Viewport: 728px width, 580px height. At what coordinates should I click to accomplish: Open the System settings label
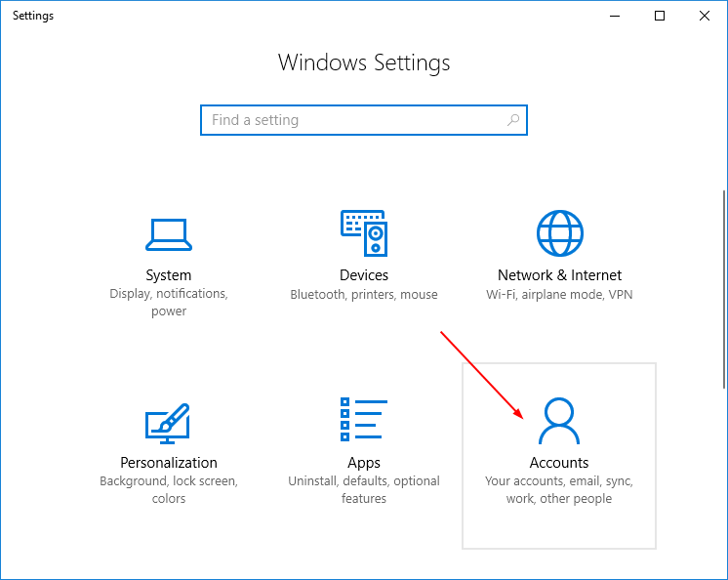169,275
